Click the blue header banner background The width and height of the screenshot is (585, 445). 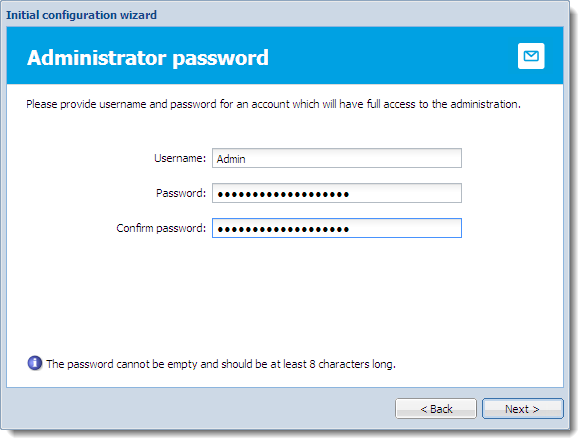tap(392, 56)
